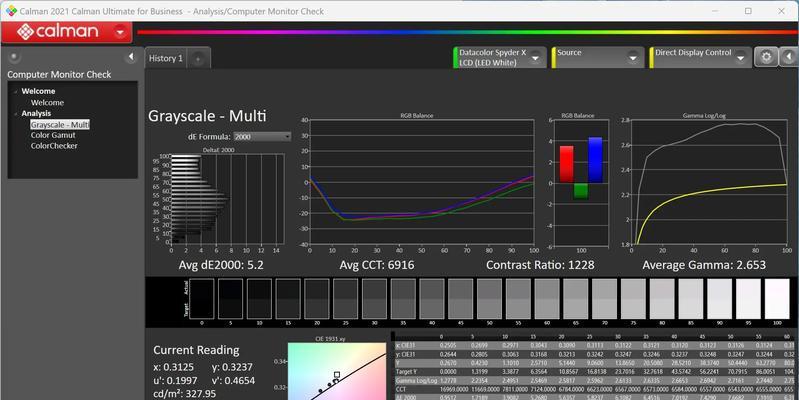Viewport: 799px width, 400px height.
Task: Click the x: 0.3125 reading
Action: tap(174, 367)
